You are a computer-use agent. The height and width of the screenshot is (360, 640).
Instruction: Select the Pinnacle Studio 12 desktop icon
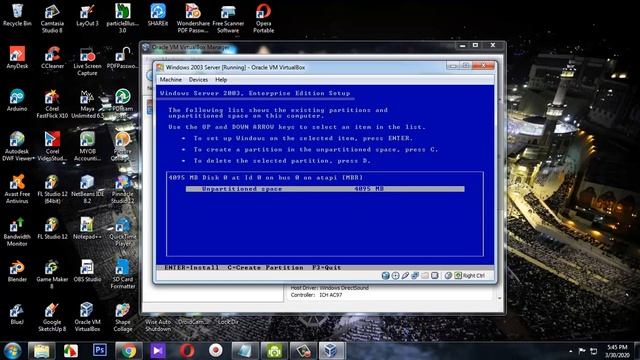click(x=122, y=189)
